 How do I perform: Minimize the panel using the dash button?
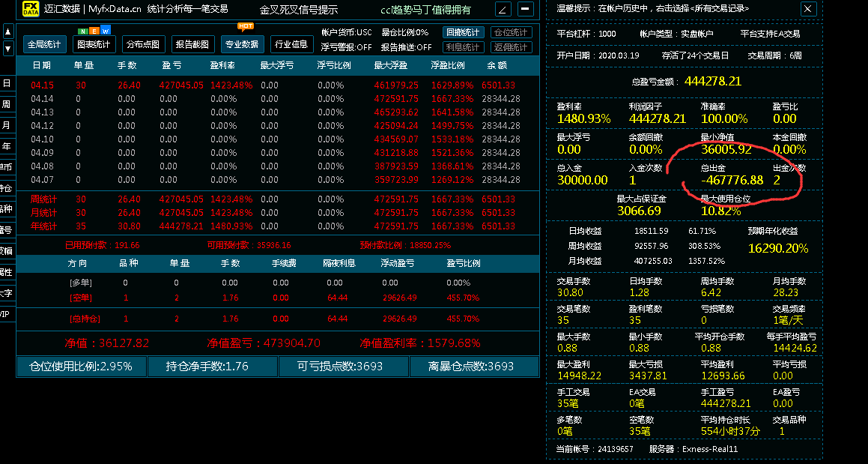526,9
